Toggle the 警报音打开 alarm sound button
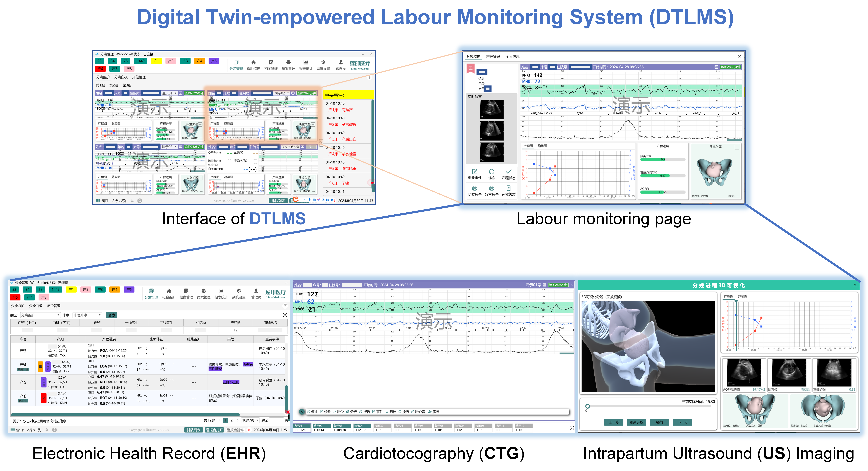Image resolution: width=868 pixels, height=471 pixels. coord(214,430)
